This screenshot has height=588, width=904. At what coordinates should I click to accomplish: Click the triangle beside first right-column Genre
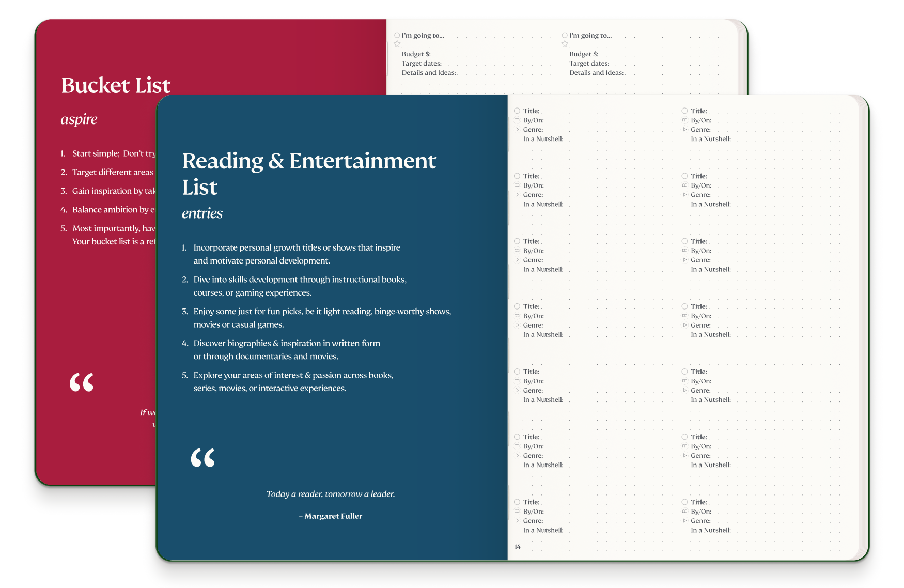point(684,130)
